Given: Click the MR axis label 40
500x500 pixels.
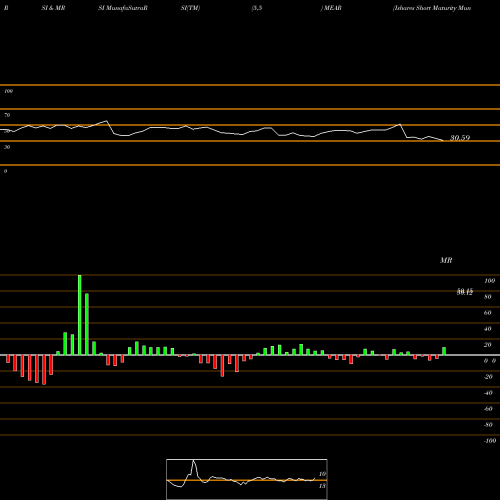Looking at the screenshot, I should [x=488, y=329].
